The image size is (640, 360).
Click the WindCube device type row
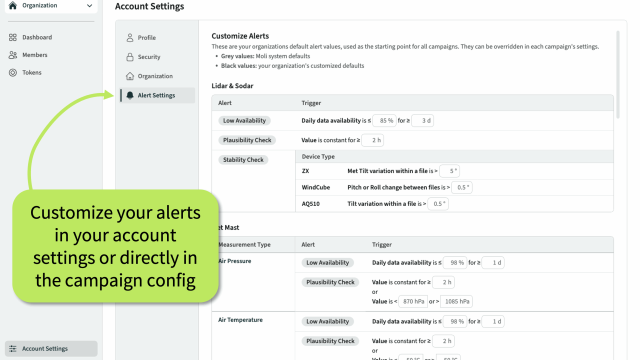[454, 187]
